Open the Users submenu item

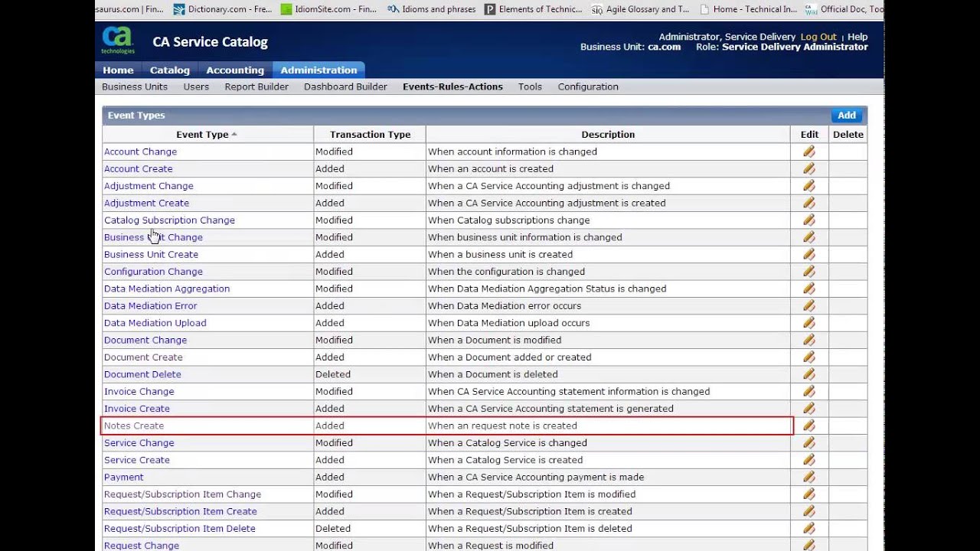coord(196,86)
